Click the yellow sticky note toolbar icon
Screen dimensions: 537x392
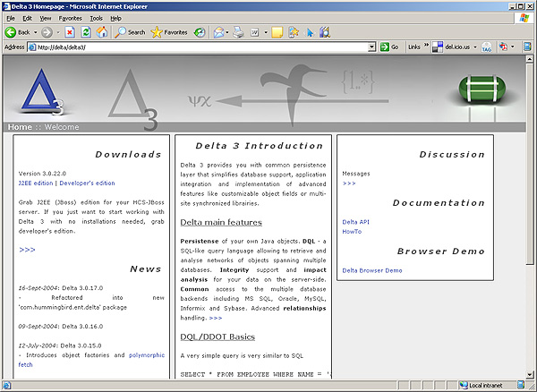pos(277,32)
